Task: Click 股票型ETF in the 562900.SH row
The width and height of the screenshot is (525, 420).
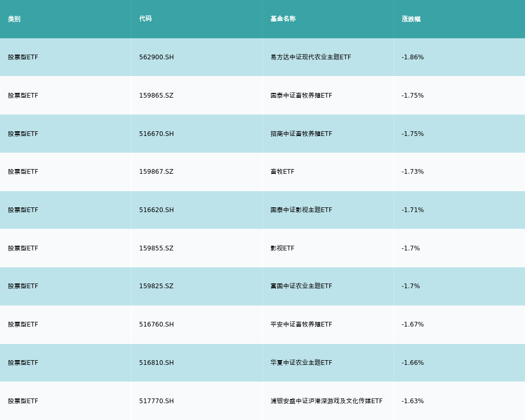Action: point(23,57)
